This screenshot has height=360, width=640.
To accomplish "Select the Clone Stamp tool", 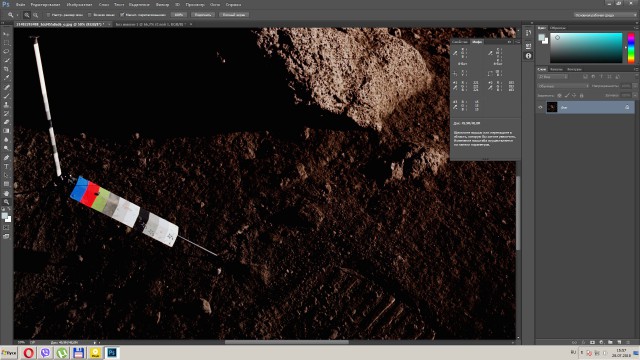I will [x=6, y=105].
